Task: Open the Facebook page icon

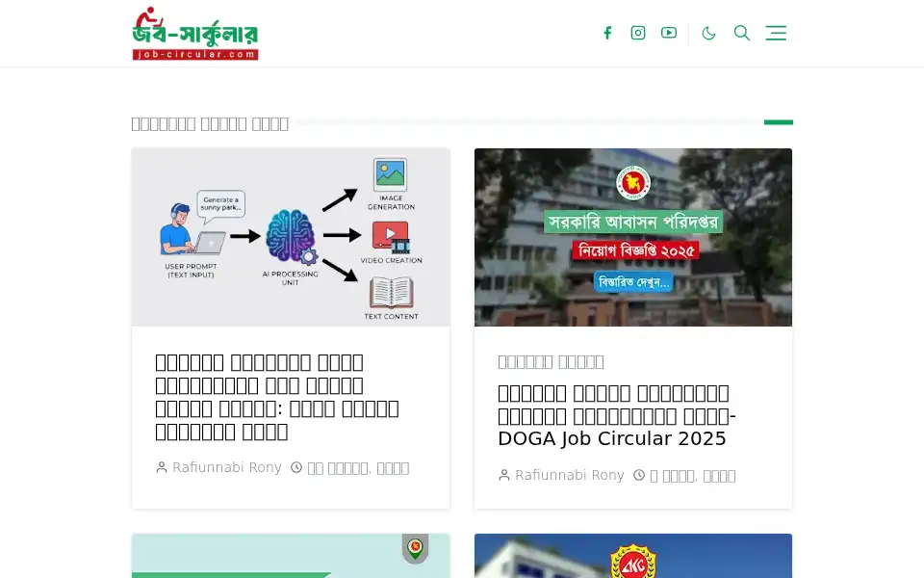Action: click(607, 33)
